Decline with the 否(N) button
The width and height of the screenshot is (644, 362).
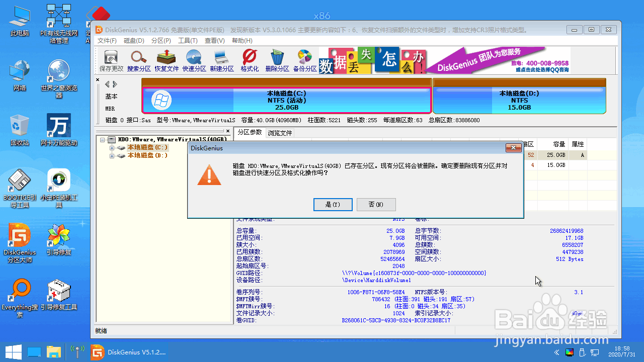coord(376,205)
